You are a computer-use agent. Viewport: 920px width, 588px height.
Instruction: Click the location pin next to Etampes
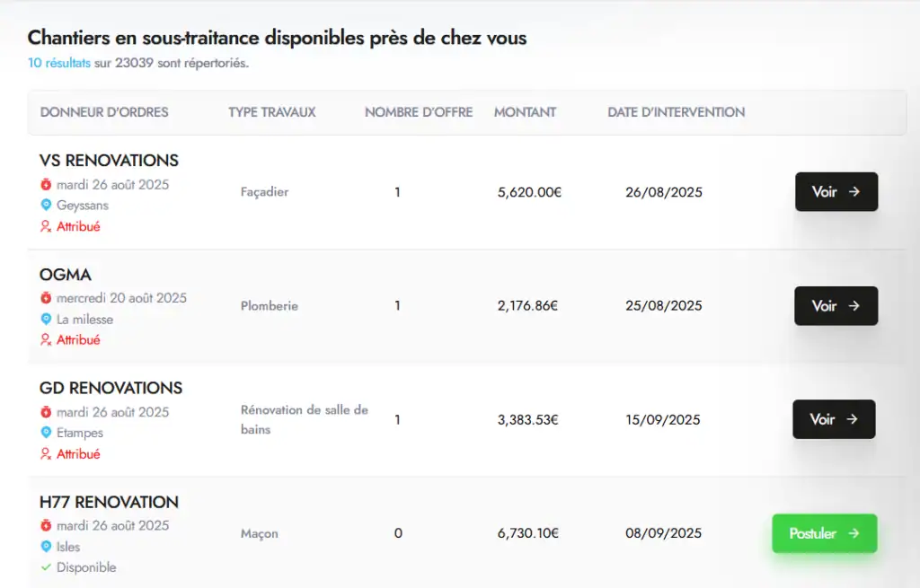click(47, 433)
